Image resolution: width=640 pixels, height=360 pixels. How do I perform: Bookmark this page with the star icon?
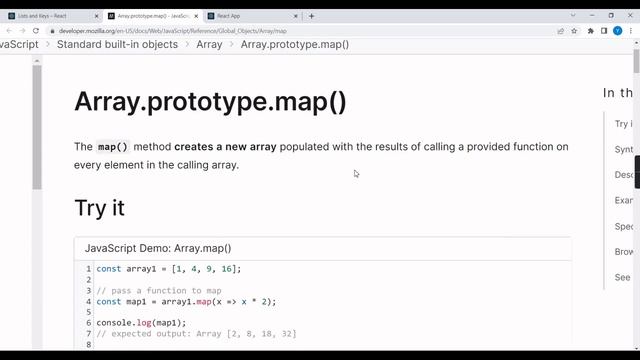(x=574, y=31)
